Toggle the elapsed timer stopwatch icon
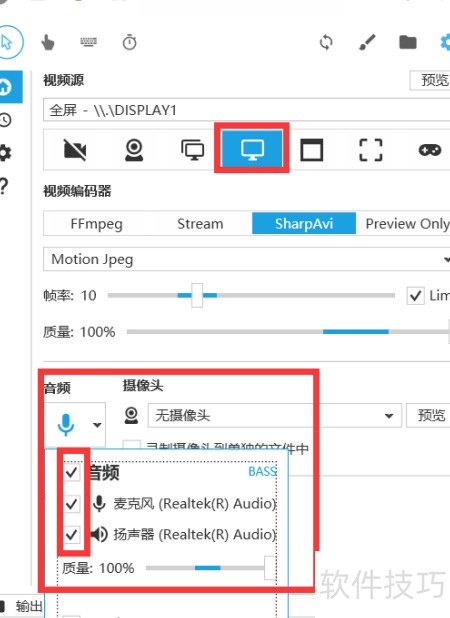450x618 pixels. 129,42
